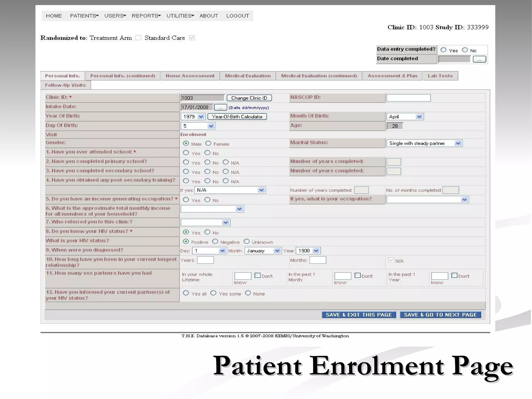This screenshot has width=532, height=399.
Task: Open the PATIENTS menu
Action: point(84,16)
